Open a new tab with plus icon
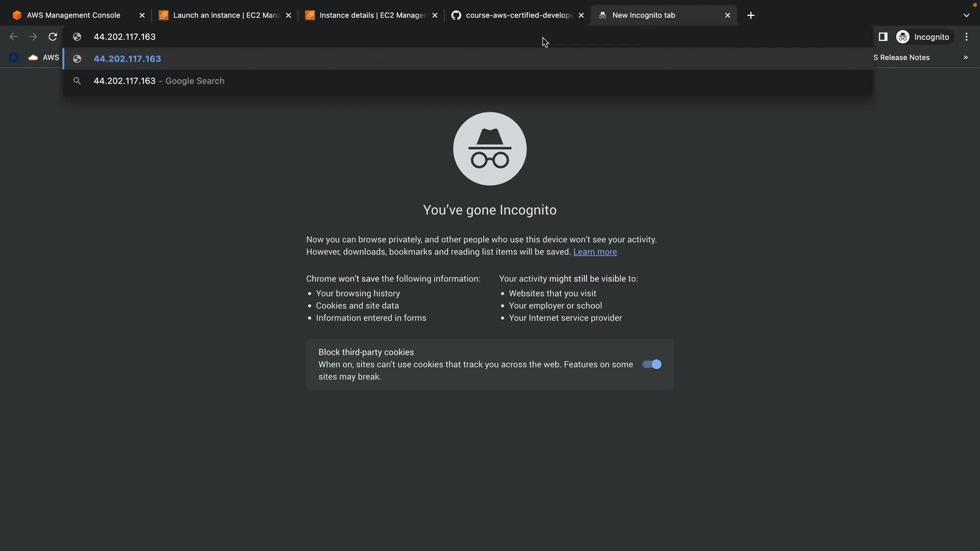The width and height of the screenshot is (980, 551). click(x=750, y=15)
